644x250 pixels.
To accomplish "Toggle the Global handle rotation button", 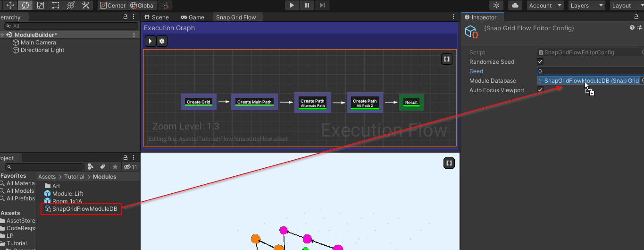I will coord(142,5).
